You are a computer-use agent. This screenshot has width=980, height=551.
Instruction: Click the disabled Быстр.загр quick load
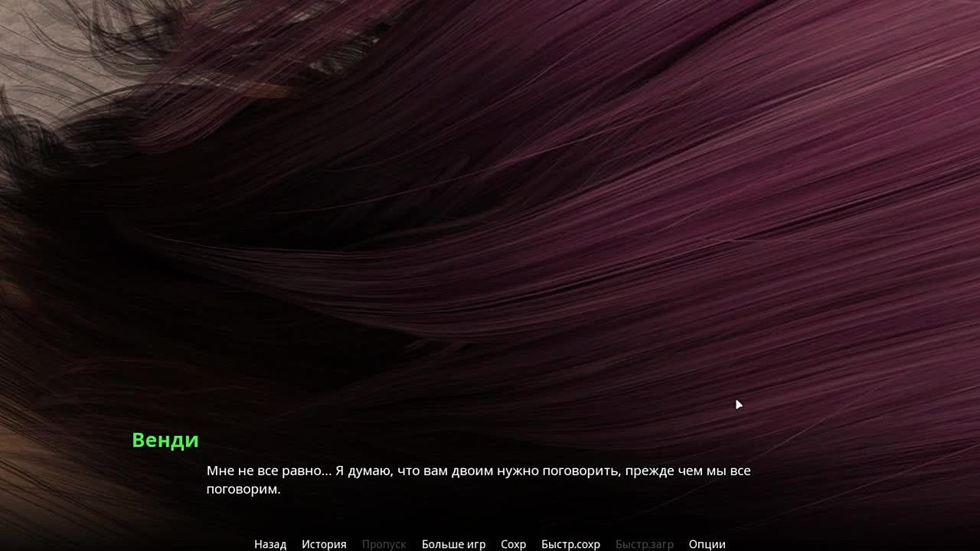coord(644,544)
